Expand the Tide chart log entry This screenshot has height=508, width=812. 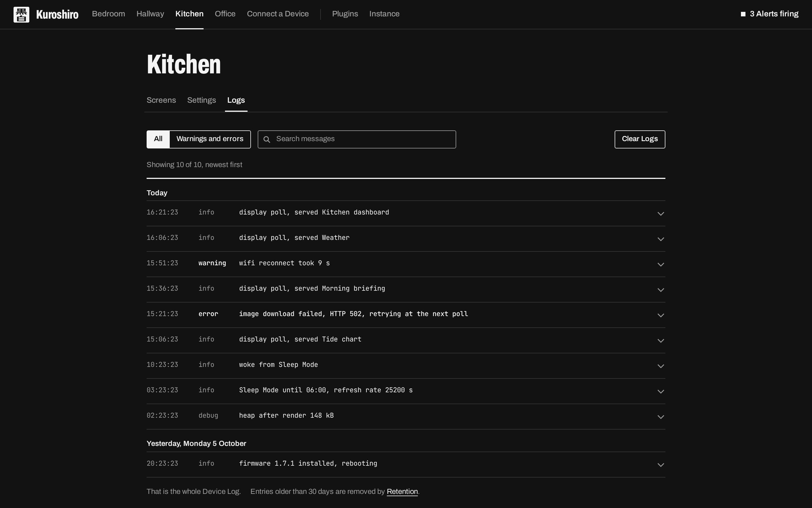click(406, 340)
